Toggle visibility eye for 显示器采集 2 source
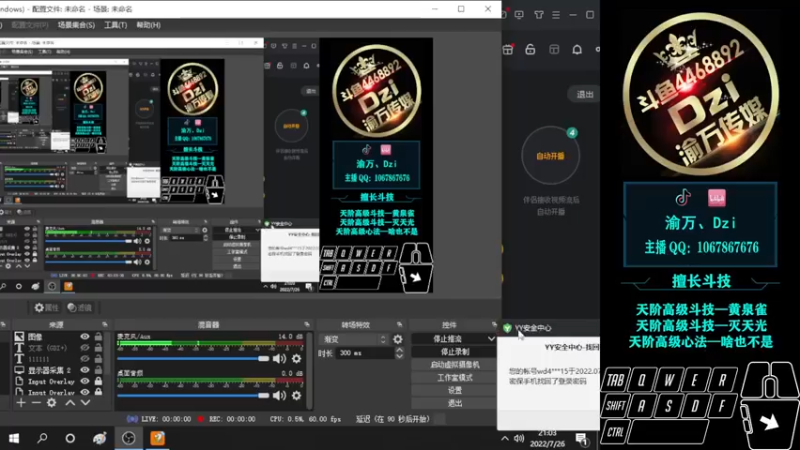The image size is (800, 450). point(85,370)
